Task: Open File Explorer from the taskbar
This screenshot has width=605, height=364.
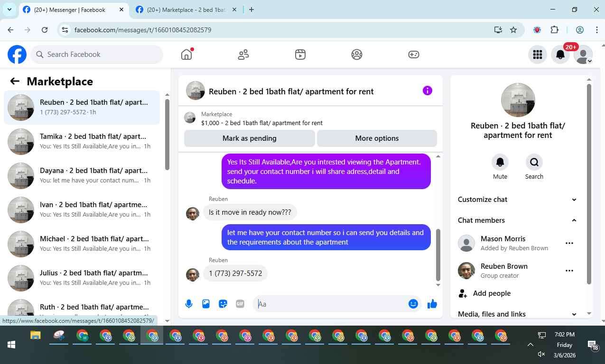Action: [36, 336]
